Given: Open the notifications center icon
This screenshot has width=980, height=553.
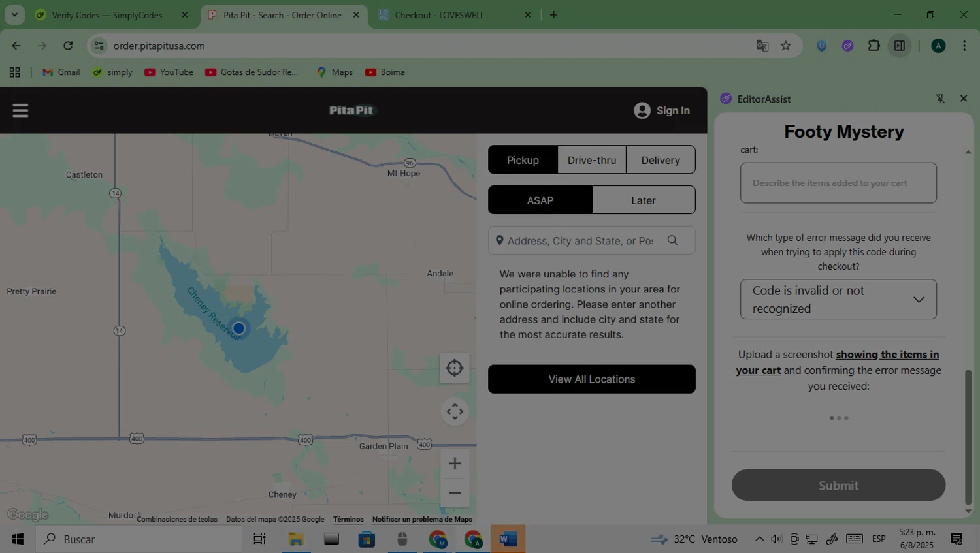Looking at the screenshot, I should [956, 539].
